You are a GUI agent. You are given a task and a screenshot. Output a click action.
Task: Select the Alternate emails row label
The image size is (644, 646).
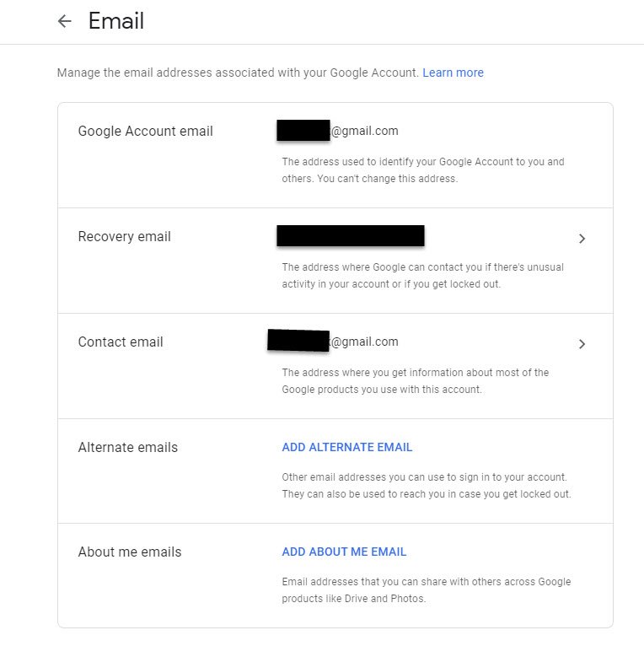click(127, 448)
